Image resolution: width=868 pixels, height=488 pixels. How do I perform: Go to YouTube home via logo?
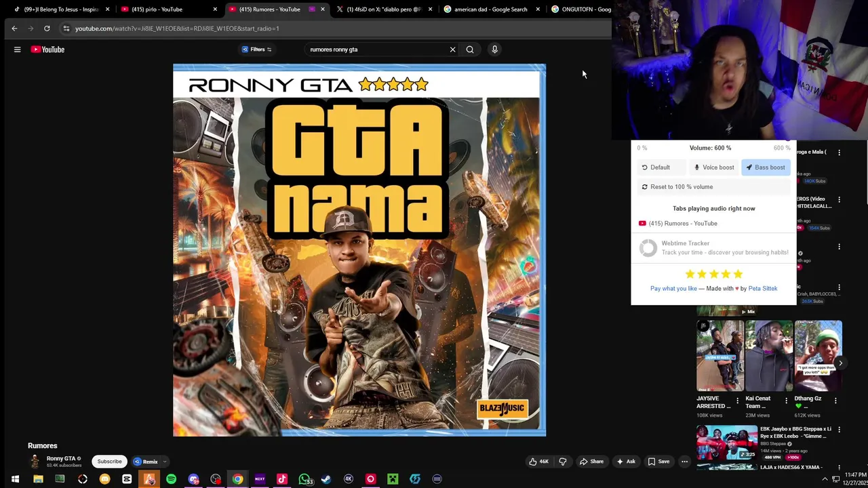pyautogui.click(x=47, y=49)
